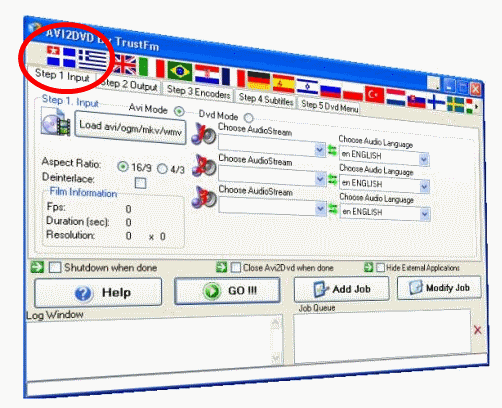Tick the Hide External Applications checkbox

tap(380, 267)
